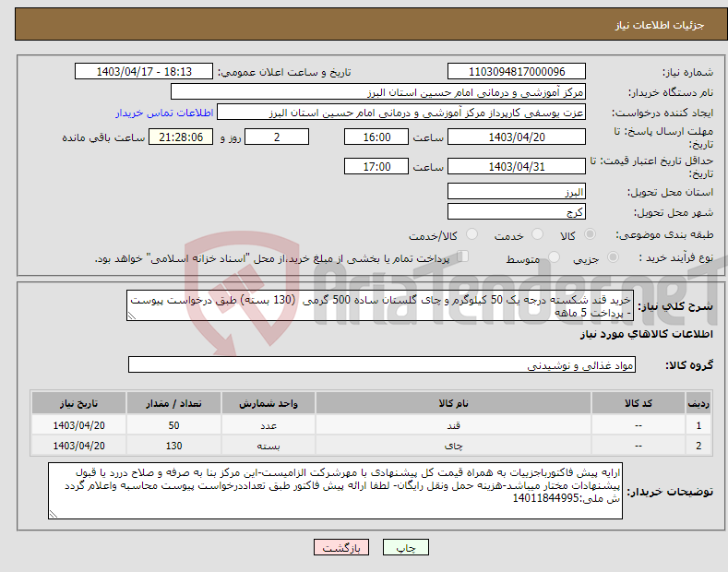Click the need date cell in قند row
Image resolution: width=728 pixels, height=572 pixels.
[78, 425]
